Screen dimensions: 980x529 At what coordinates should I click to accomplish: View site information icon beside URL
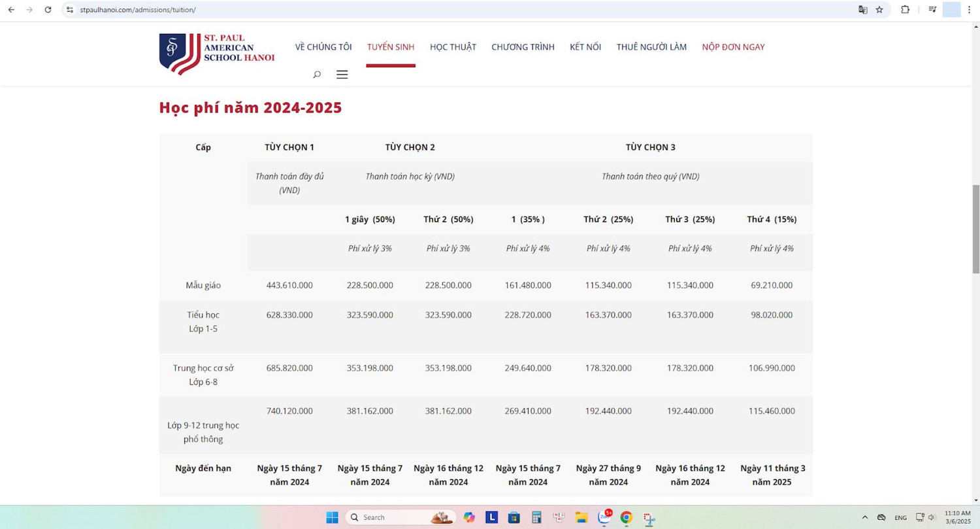click(70, 10)
